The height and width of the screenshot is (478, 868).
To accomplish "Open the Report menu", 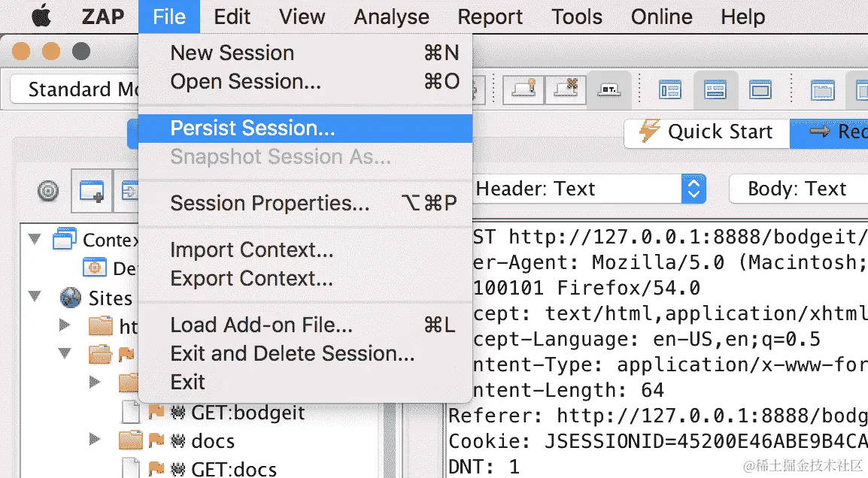I will (x=490, y=17).
